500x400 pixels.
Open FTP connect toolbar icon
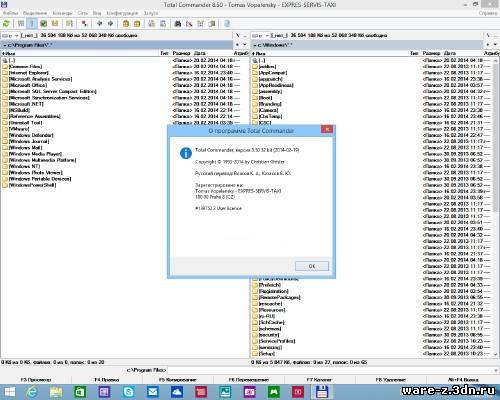coord(152,23)
